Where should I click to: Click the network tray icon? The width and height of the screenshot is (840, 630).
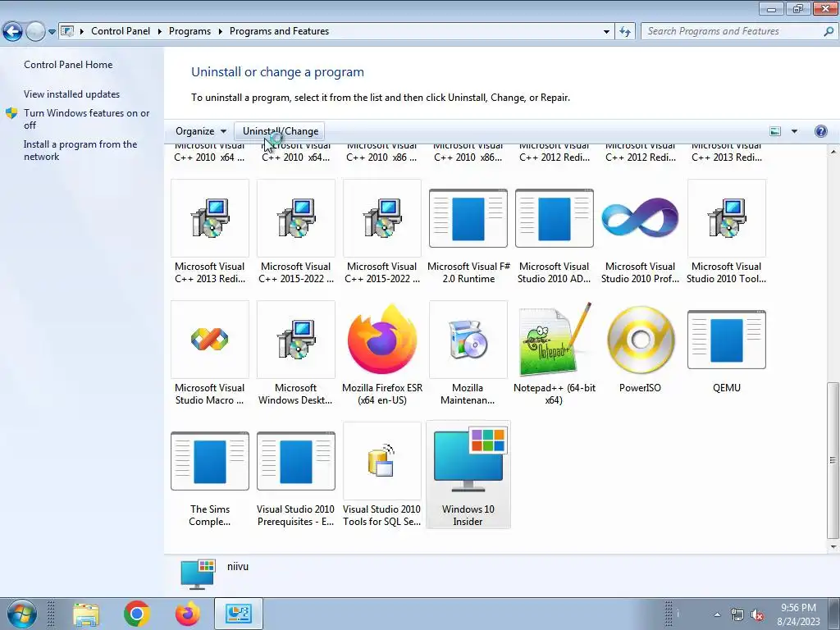[x=737, y=614]
